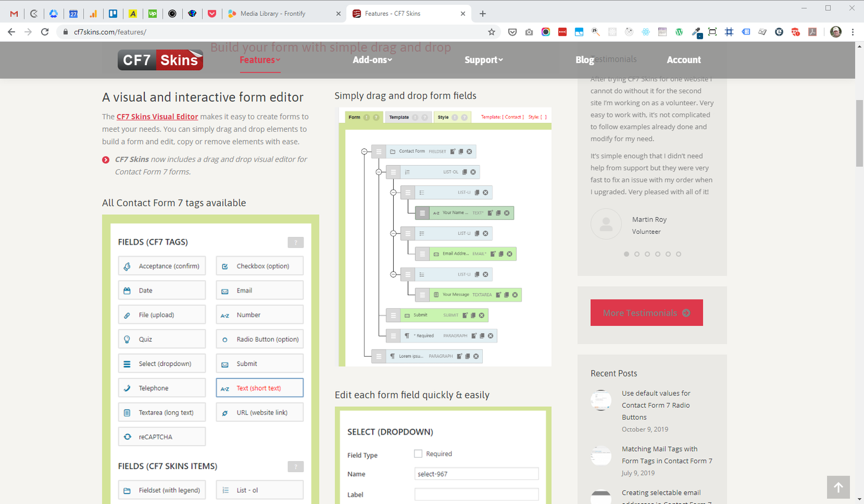The width and height of the screenshot is (864, 504).
Task: Select the first testimonial slider dot
Action: (626, 254)
